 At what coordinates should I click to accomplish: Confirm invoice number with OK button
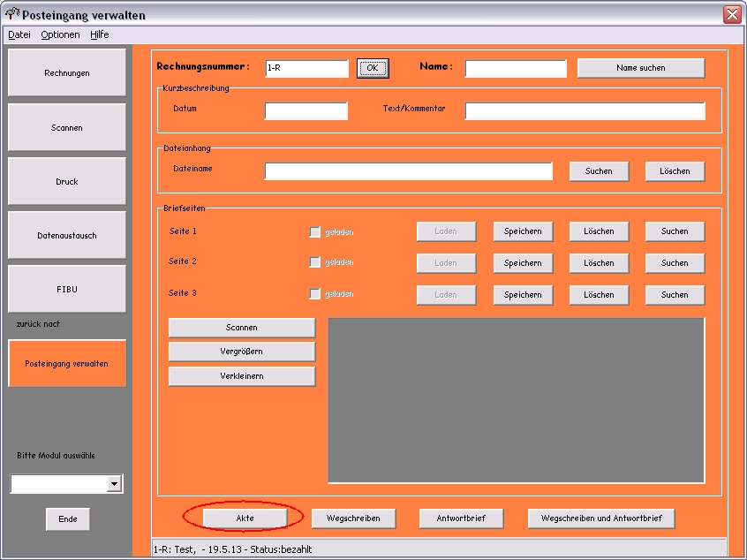(x=373, y=68)
